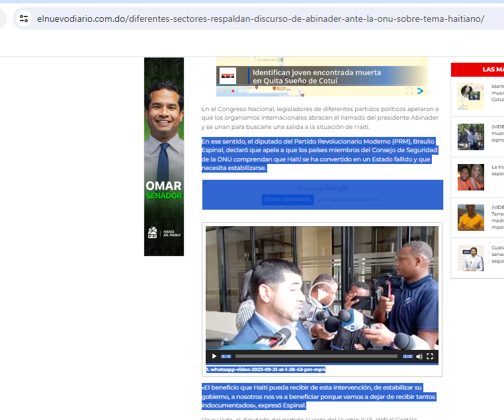Open first sidebar story thumbnail
Image resolution: width=504 pixels, height=420 pixels.
click(x=471, y=97)
